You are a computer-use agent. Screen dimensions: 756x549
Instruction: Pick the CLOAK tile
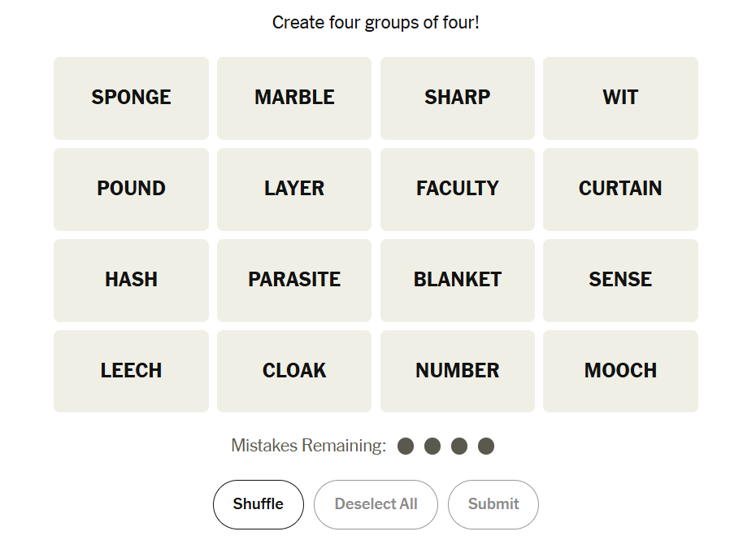(294, 371)
